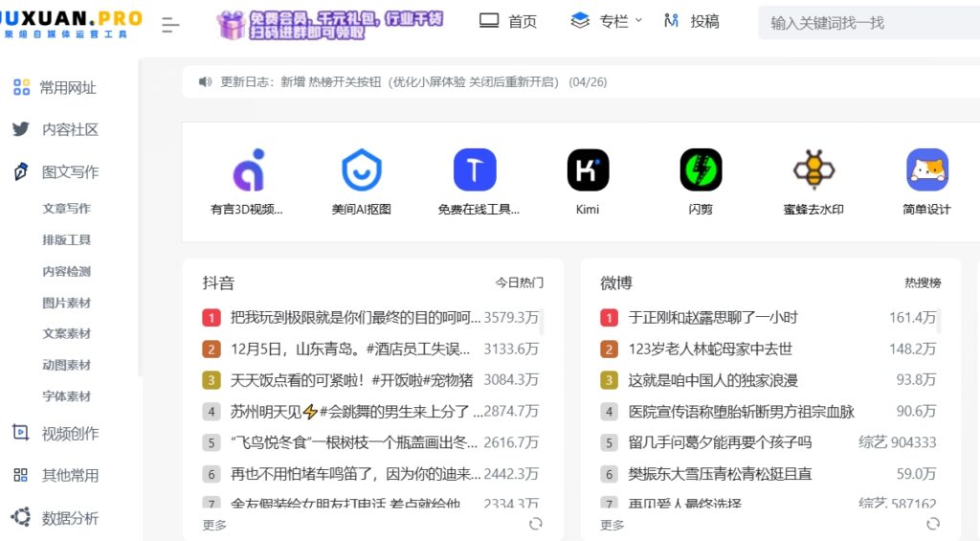
Task: Click the 抖音 list scrollbar
Action: point(542,321)
